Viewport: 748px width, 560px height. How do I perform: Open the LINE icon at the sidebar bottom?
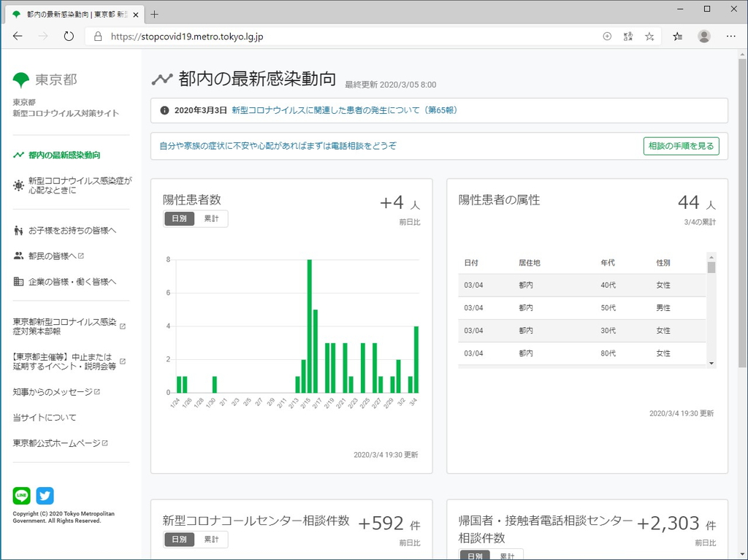pos(21,495)
